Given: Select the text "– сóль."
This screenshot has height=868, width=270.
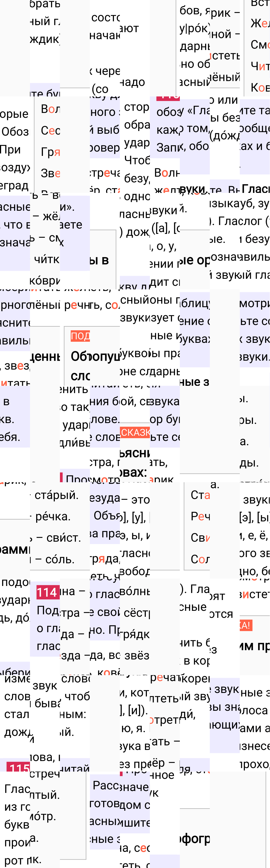Looking at the screenshot, I should [x=55, y=559].
